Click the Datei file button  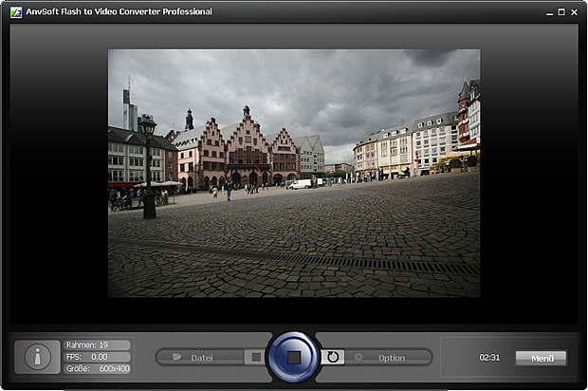201,358
